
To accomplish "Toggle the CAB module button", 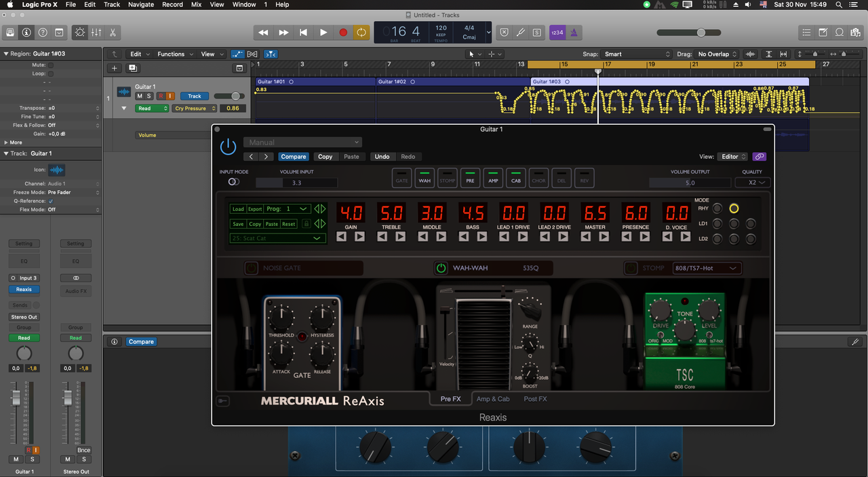I will point(516,178).
